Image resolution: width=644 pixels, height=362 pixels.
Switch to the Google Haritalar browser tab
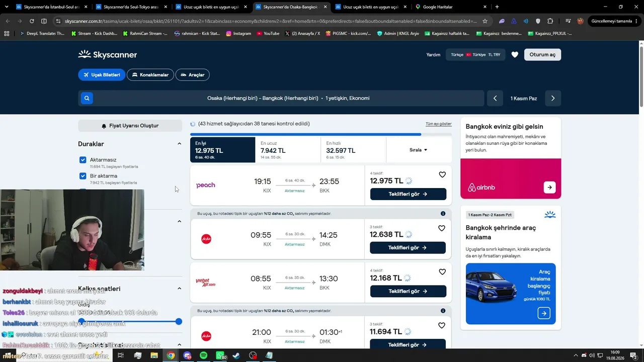coord(451,7)
